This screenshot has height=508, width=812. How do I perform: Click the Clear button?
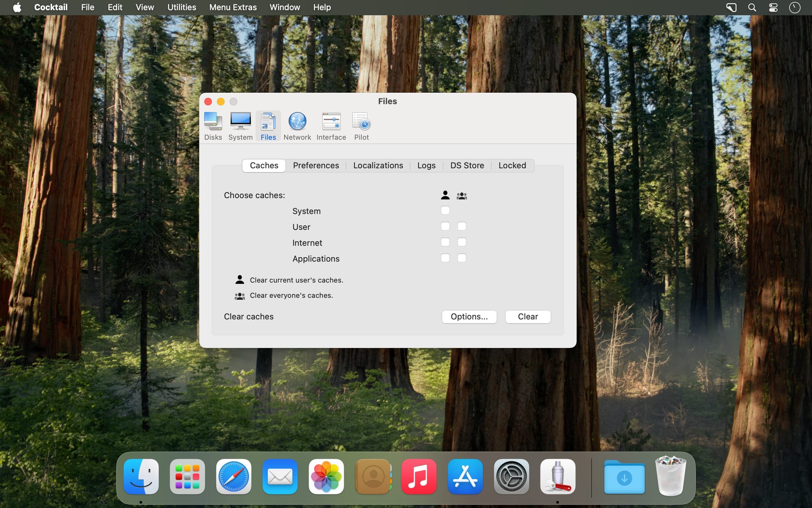pyautogui.click(x=528, y=317)
